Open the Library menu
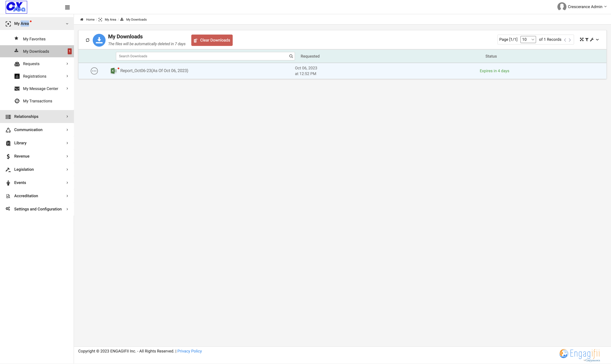This screenshot has width=611, height=364. point(37,143)
